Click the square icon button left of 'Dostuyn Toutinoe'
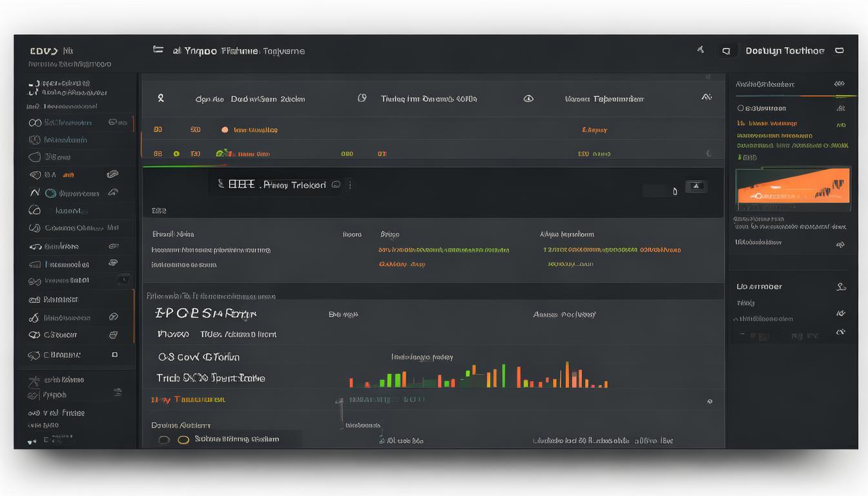This screenshot has width=868, height=496. pos(726,50)
